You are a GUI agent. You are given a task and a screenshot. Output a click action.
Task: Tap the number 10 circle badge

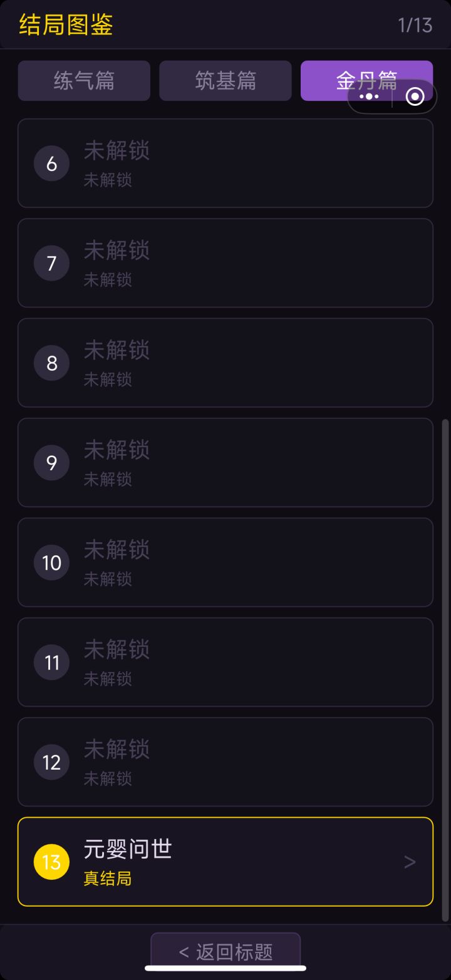point(51,562)
